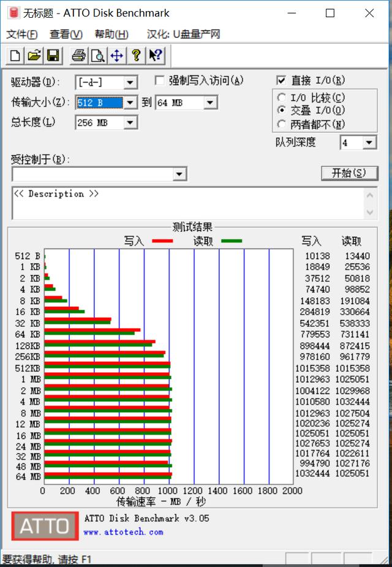Click the Save floppy disk icon

point(53,55)
